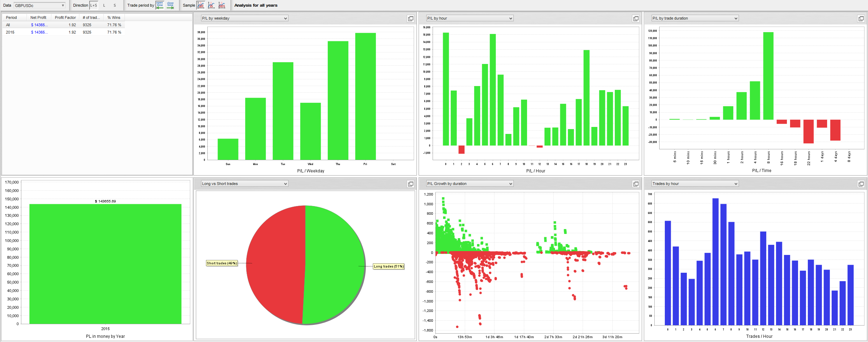
Task: Select Short-only direction S toggle
Action: 115,5
